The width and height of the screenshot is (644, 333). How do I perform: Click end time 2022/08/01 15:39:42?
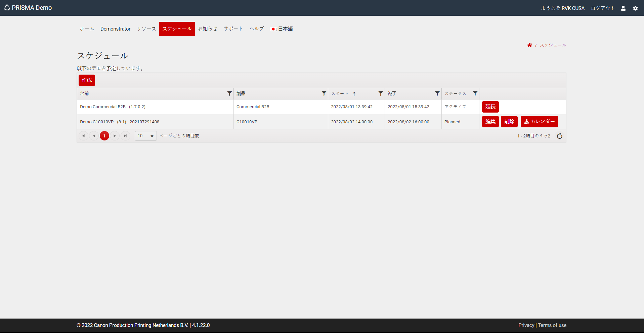point(409,107)
